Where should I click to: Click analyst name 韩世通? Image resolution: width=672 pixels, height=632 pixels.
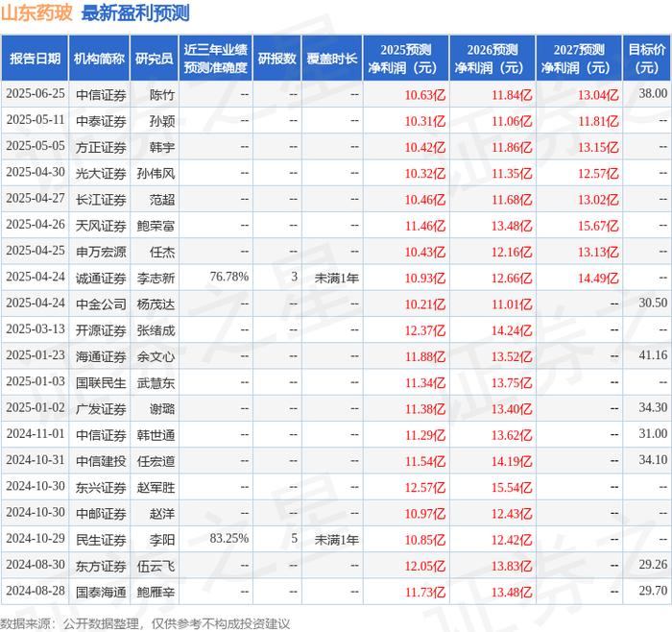[156, 435]
